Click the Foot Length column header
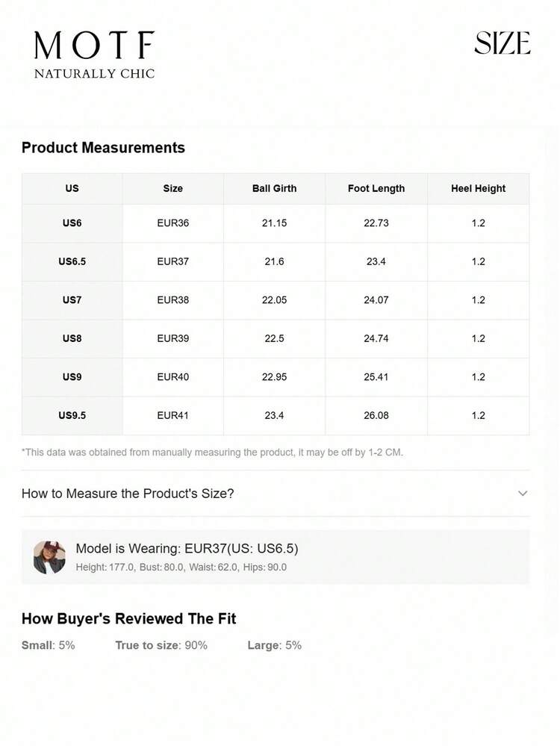Viewport: 560px width, 746px height. coord(376,189)
